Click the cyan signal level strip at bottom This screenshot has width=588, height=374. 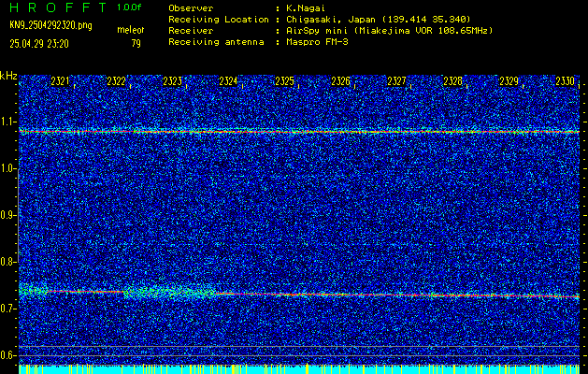[299, 369]
